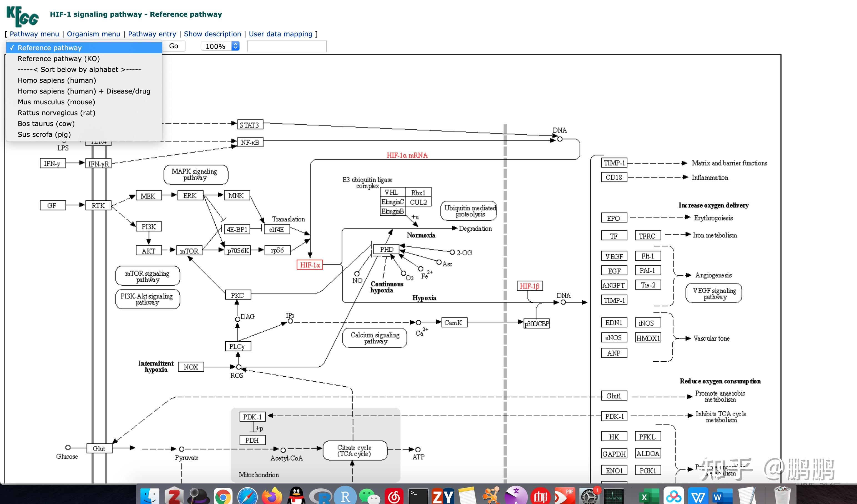Viewport: 857px width, 504px height.
Task: Click the KEGG logo
Action: [22, 16]
